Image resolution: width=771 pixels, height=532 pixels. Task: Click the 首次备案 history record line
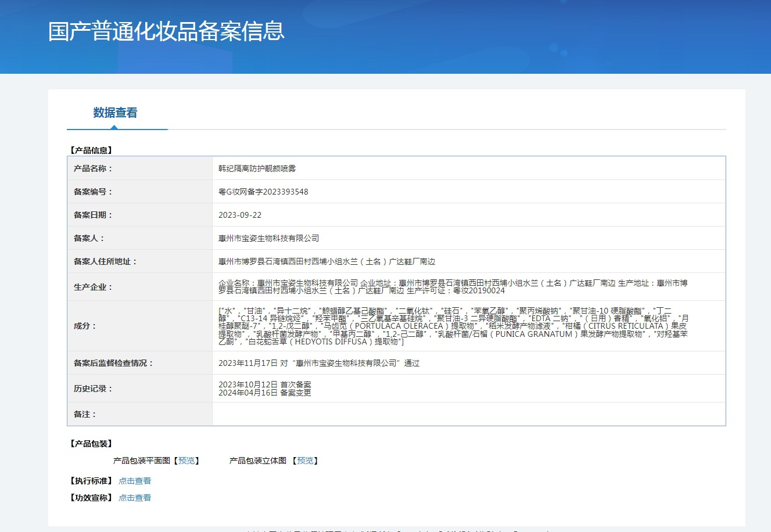tap(264, 384)
